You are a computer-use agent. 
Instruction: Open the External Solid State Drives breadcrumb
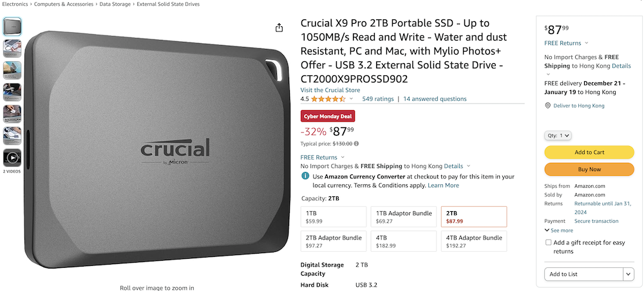168,4
